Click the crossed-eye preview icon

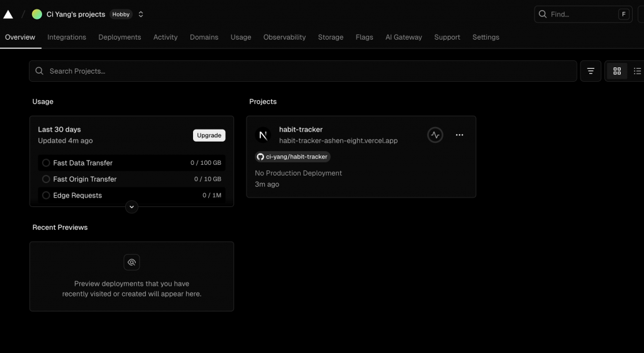(131, 262)
